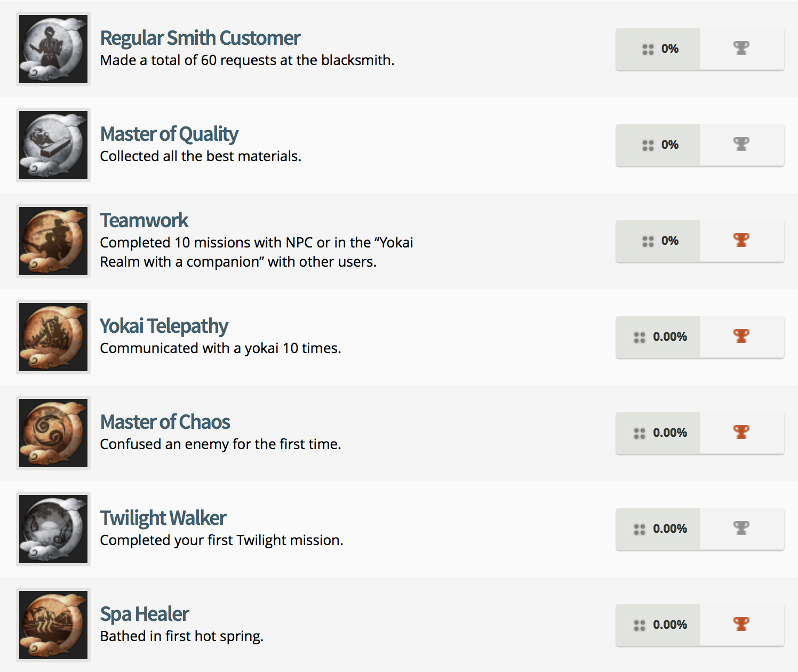Select the Teamwork achievement artwork

coord(53,241)
